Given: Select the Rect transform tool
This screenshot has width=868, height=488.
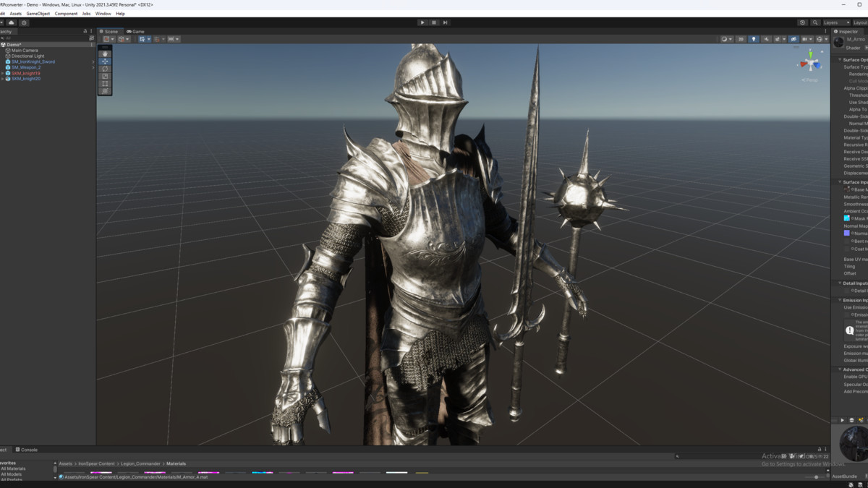Looking at the screenshot, I should point(105,84).
